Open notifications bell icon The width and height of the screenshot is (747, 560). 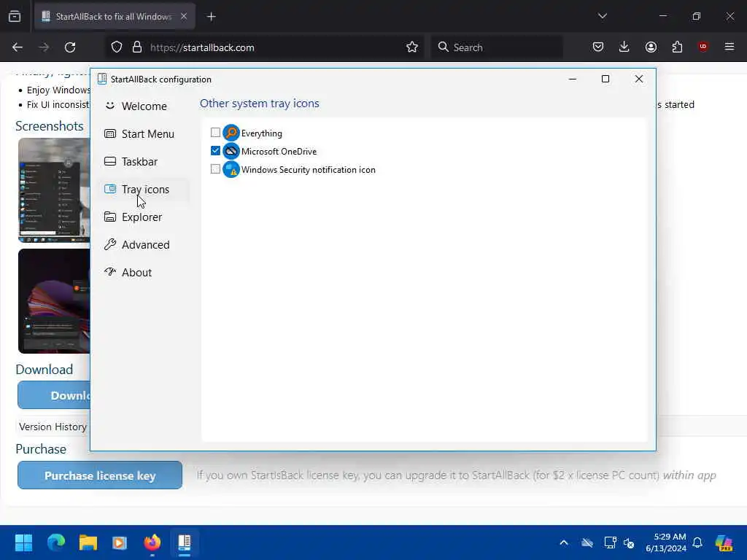[697, 542]
